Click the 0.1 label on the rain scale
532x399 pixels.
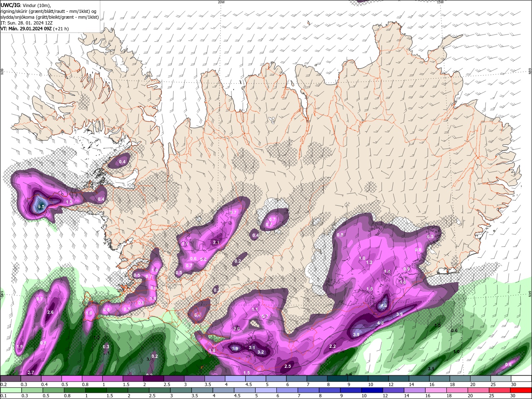pyautogui.click(x=3, y=396)
